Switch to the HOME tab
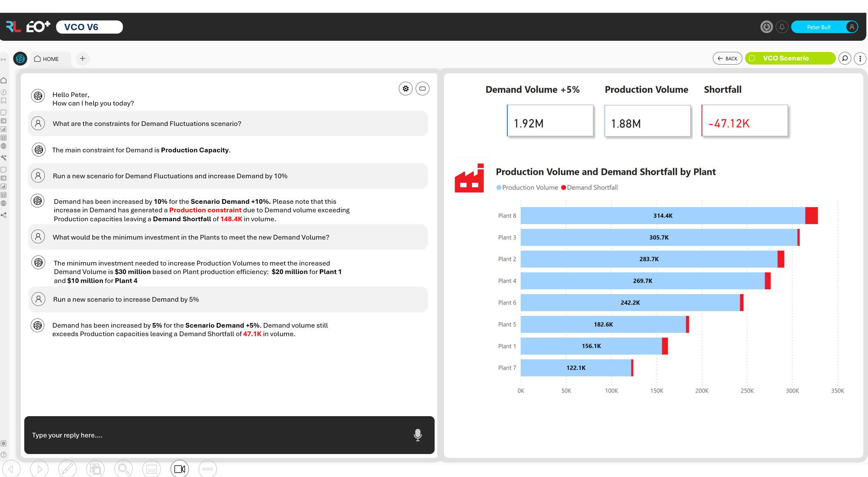Viewport: 868px width, 477px height. pos(47,59)
